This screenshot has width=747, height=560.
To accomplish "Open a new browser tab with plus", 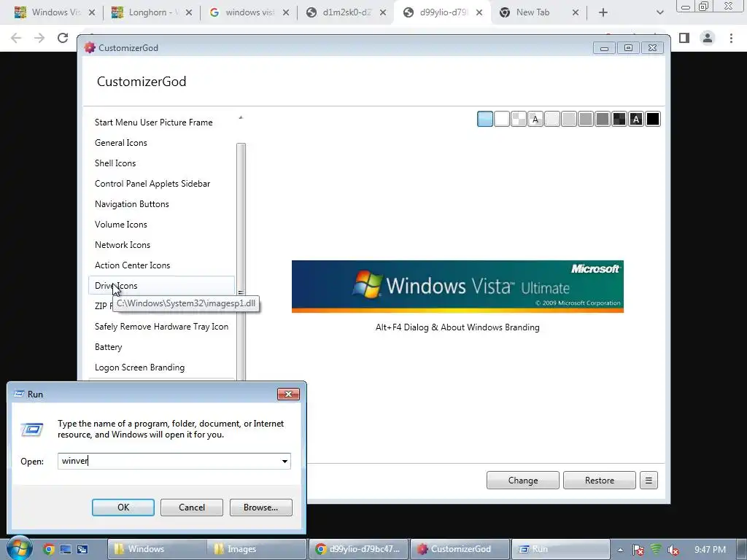I will [x=603, y=13].
